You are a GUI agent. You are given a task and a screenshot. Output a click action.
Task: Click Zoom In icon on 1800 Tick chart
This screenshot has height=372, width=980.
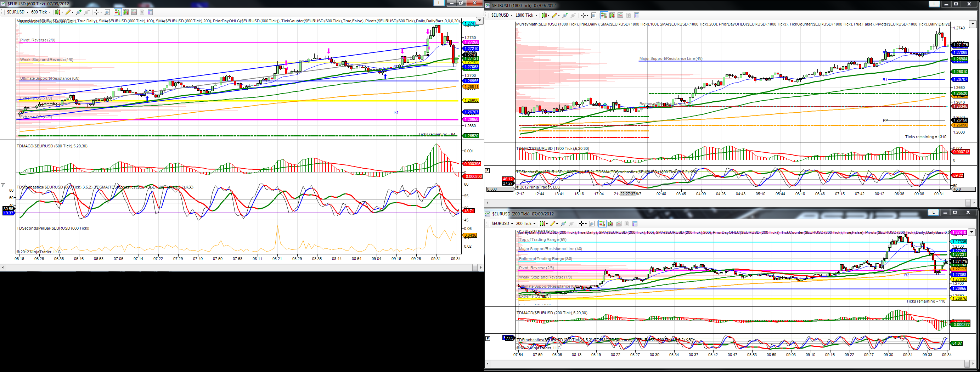point(565,15)
